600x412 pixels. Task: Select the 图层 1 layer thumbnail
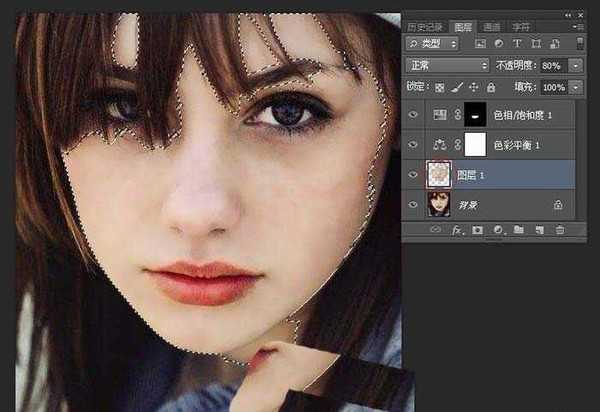437,175
